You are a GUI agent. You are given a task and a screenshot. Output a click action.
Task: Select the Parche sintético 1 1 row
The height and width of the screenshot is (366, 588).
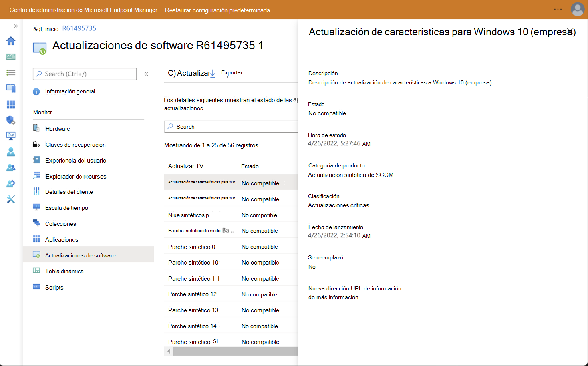coord(231,278)
